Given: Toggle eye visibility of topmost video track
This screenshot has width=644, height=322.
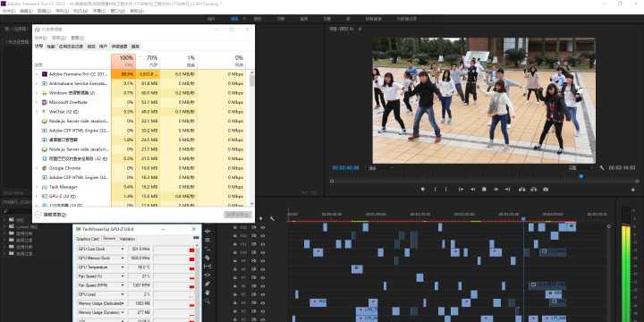Looking at the screenshot, I should click(x=262, y=227).
